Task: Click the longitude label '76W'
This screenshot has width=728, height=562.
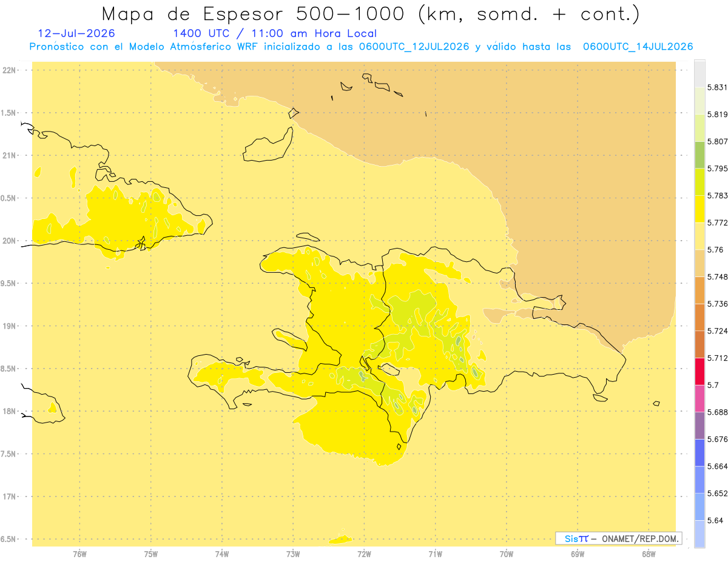Action: (x=79, y=554)
